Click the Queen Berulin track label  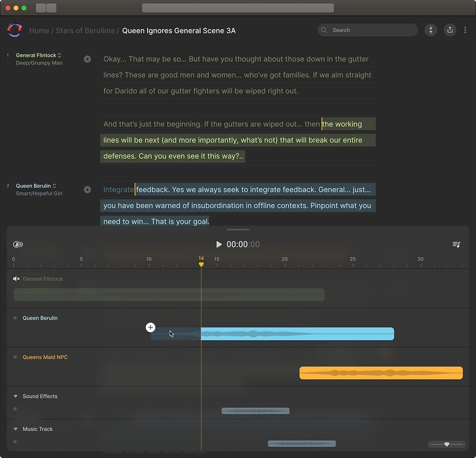40,318
